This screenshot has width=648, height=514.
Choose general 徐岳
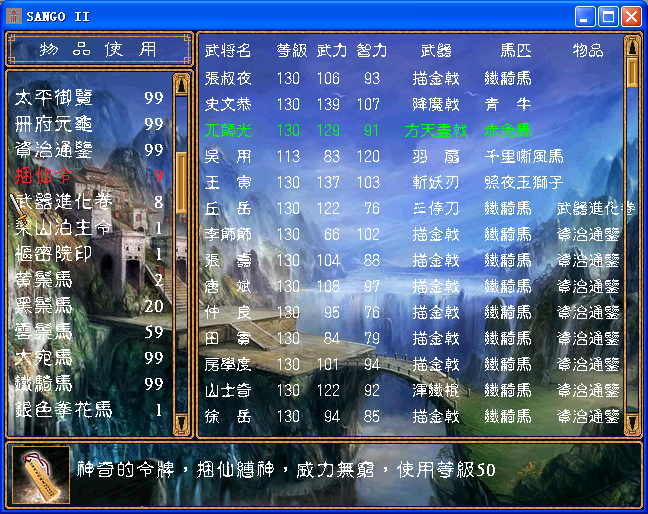[x=228, y=417]
